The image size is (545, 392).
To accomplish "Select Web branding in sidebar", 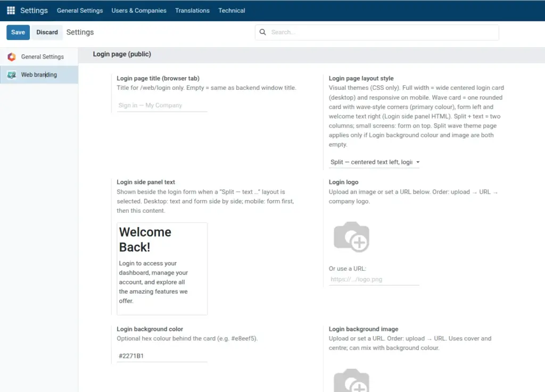I will [x=39, y=74].
